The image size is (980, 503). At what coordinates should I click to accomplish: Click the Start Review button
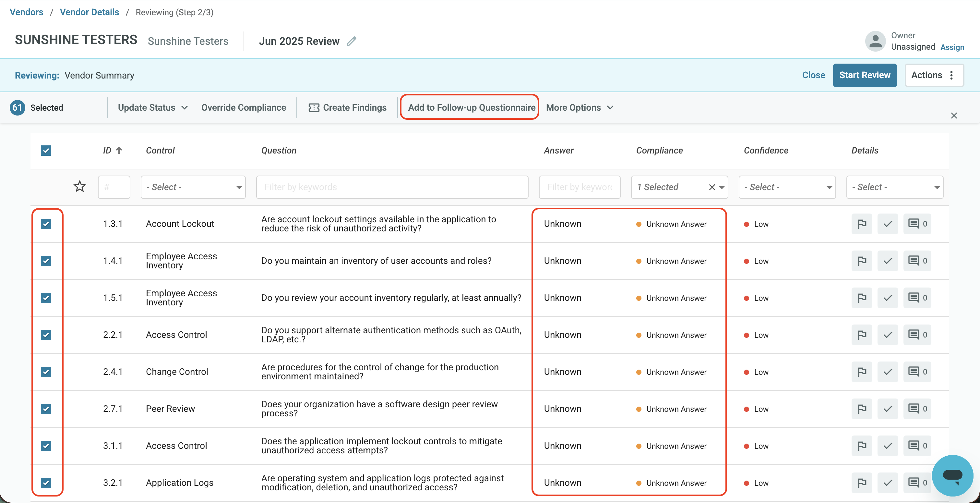coord(864,75)
